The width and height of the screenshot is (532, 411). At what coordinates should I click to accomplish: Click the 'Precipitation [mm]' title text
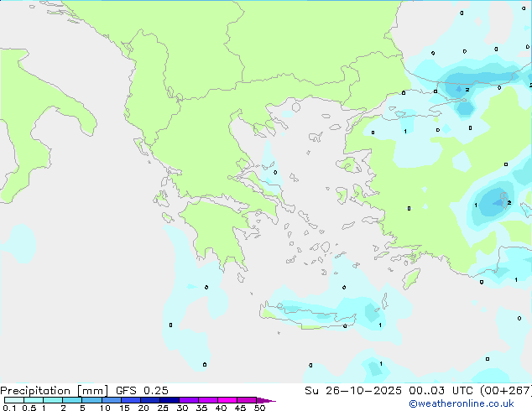point(54,391)
